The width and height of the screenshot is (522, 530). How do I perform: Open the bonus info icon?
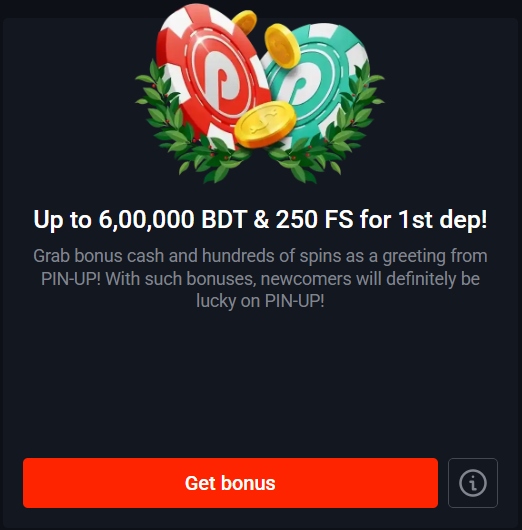coord(473,483)
